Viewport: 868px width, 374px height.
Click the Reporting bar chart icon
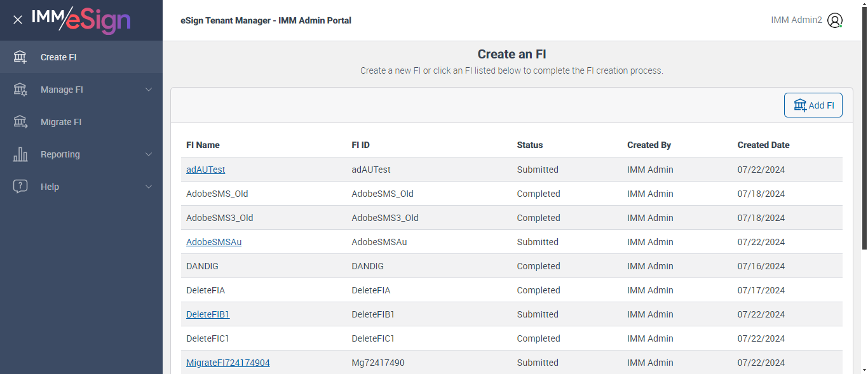[20, 154]
